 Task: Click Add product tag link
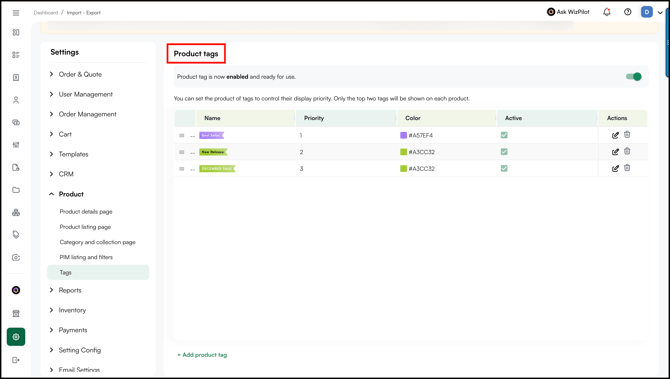click(202, 355)
